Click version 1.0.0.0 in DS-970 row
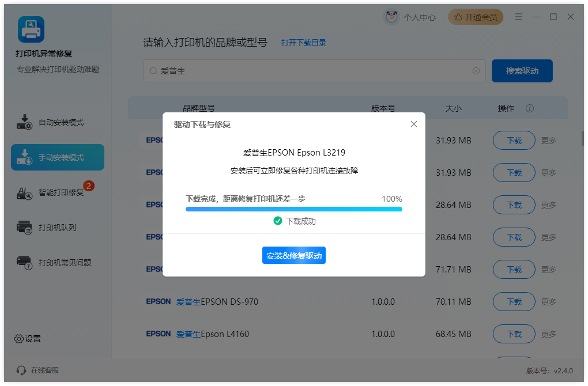Image resolution: width=588 pixels, height=386 pixels. [383, 302]
